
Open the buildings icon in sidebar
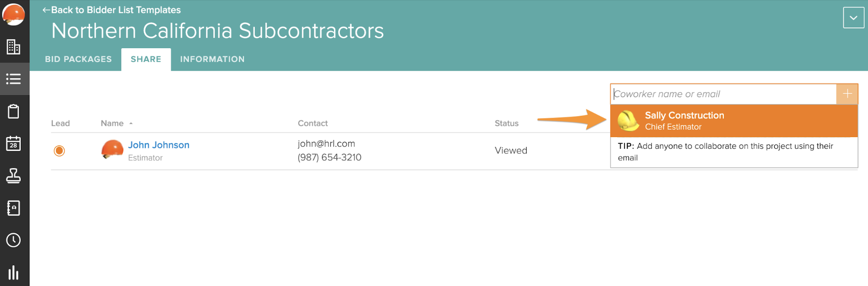click(13, 47)
